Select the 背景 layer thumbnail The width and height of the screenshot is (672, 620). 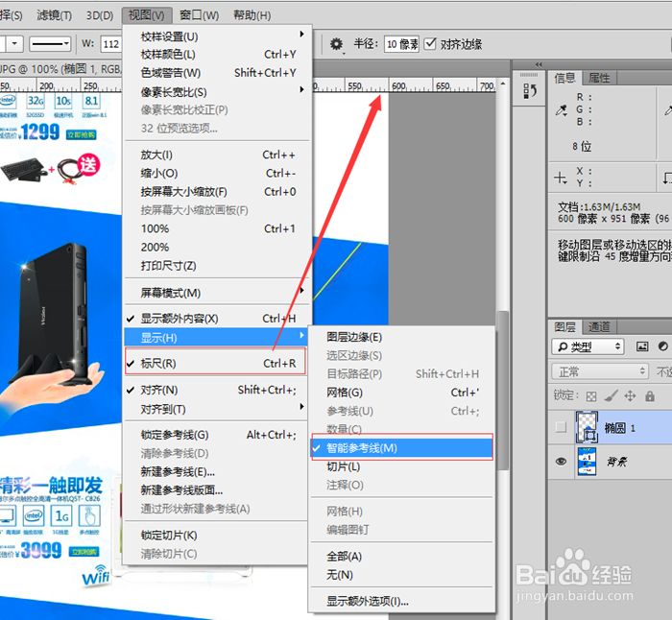coord(587,462)
